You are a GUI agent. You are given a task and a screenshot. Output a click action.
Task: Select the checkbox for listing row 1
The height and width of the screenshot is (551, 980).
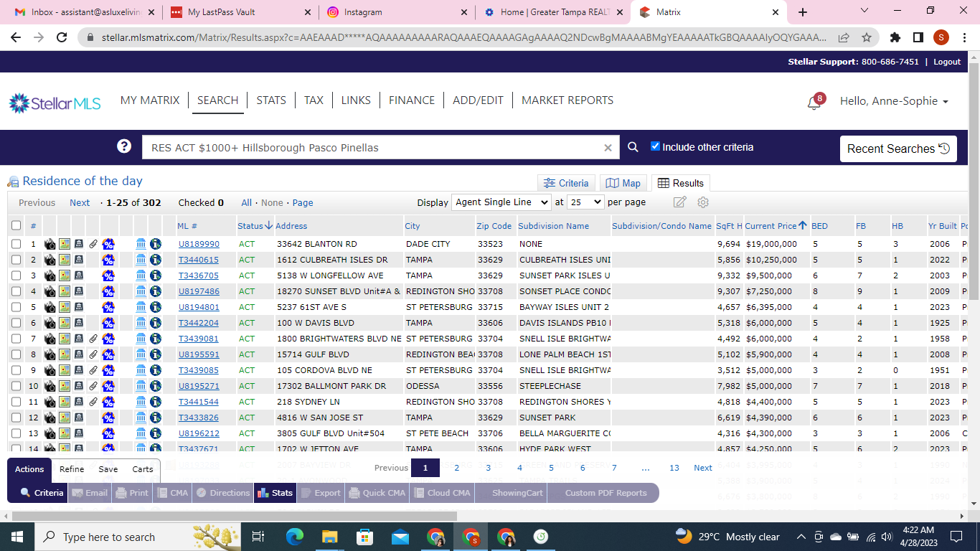(x=17, y=244)
